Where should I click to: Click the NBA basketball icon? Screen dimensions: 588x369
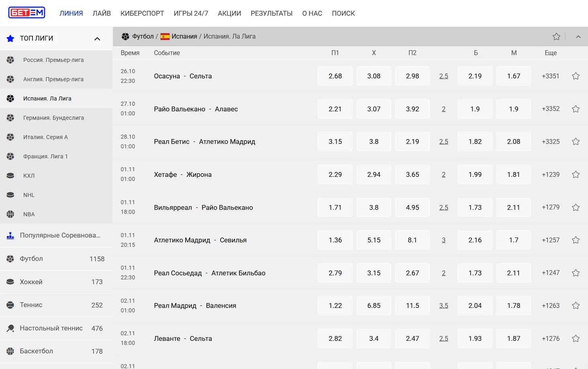(x=10, y=214)
